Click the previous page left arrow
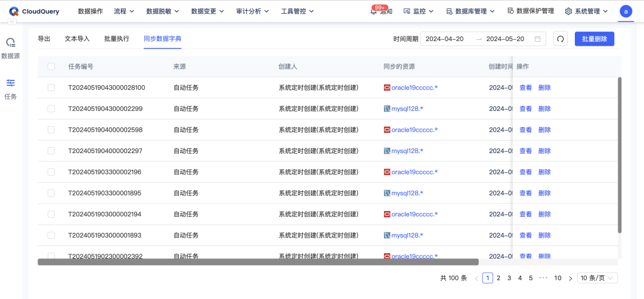The image size is (644, 299). (x=476, y=278)
